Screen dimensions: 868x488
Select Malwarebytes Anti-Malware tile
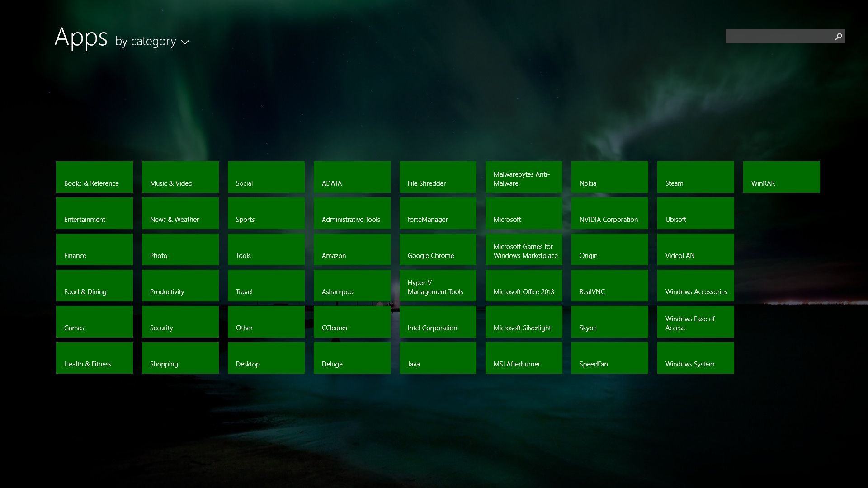point(524,177)
